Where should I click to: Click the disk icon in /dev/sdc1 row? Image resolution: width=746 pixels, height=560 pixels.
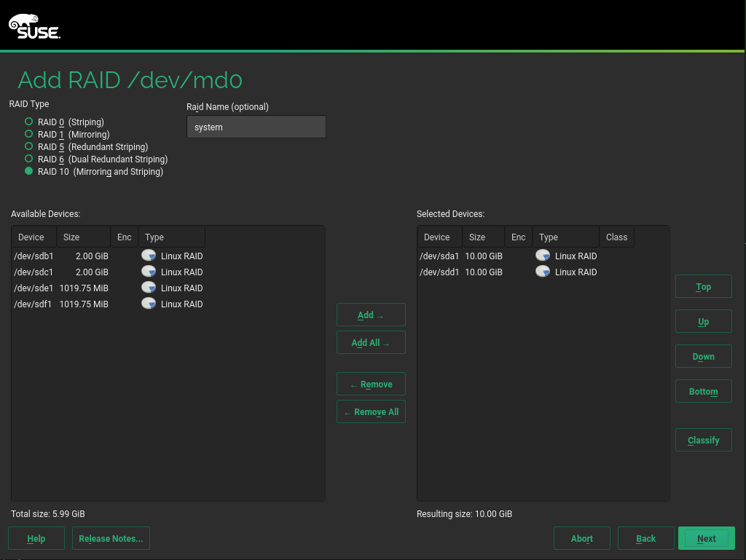tap(149, 272)
